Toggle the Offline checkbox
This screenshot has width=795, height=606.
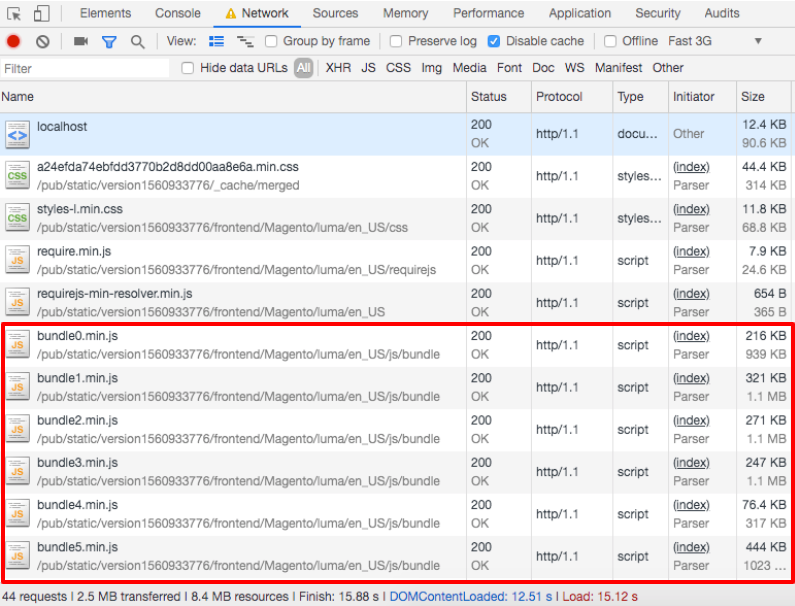(610, 41)
